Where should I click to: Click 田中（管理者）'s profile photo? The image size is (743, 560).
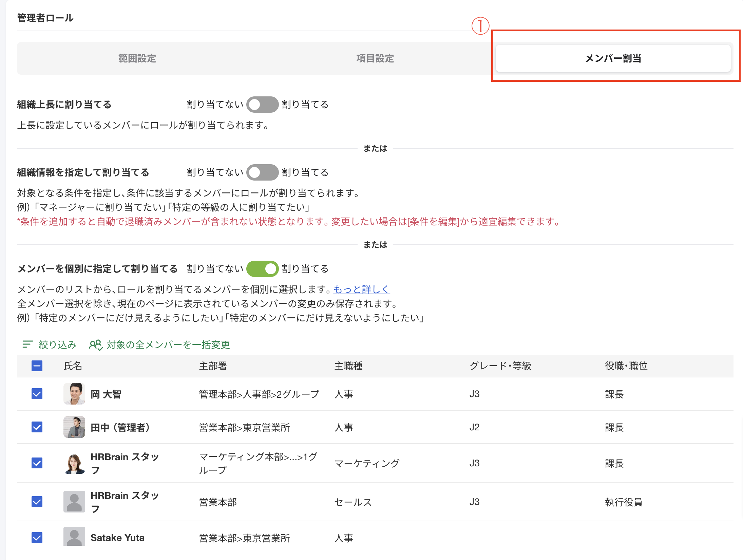tap(74, 427)
